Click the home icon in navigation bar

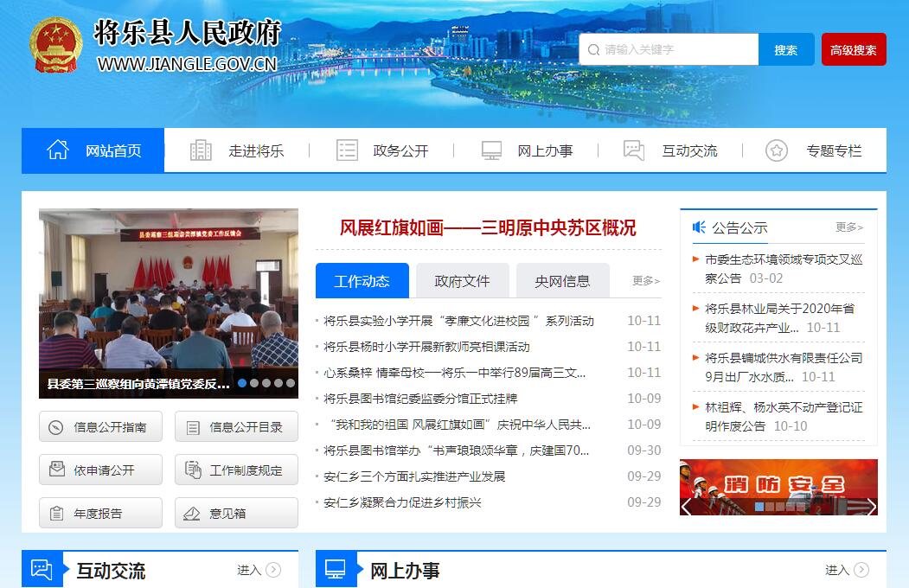click(x=58, y=150)
